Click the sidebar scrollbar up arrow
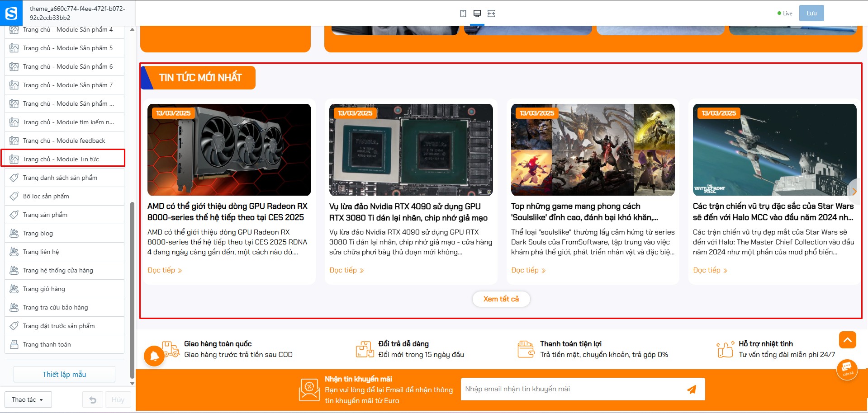The width and height of the screenshot is (868, 413). (132, 30)
